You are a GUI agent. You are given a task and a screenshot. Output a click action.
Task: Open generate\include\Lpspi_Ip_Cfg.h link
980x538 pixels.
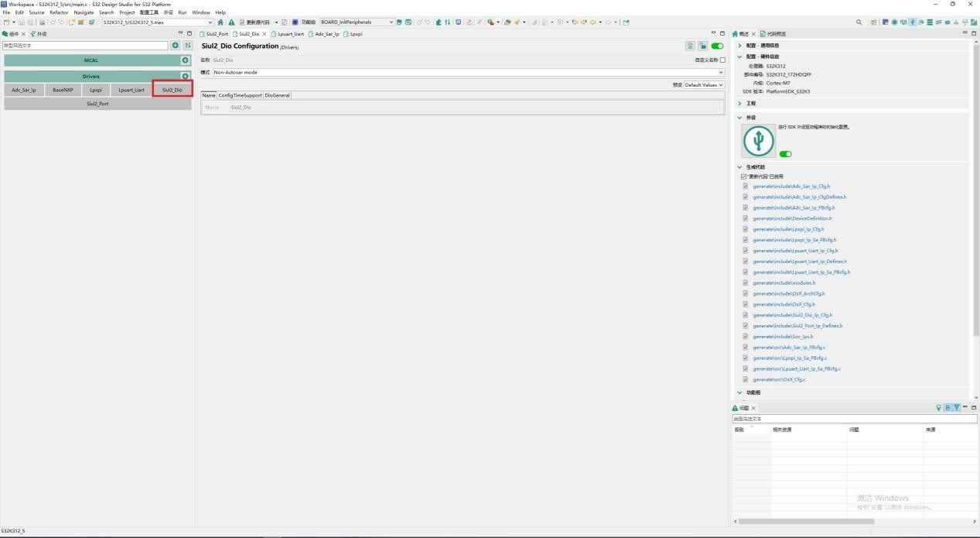pyautogui.click(x=788, y=229)
